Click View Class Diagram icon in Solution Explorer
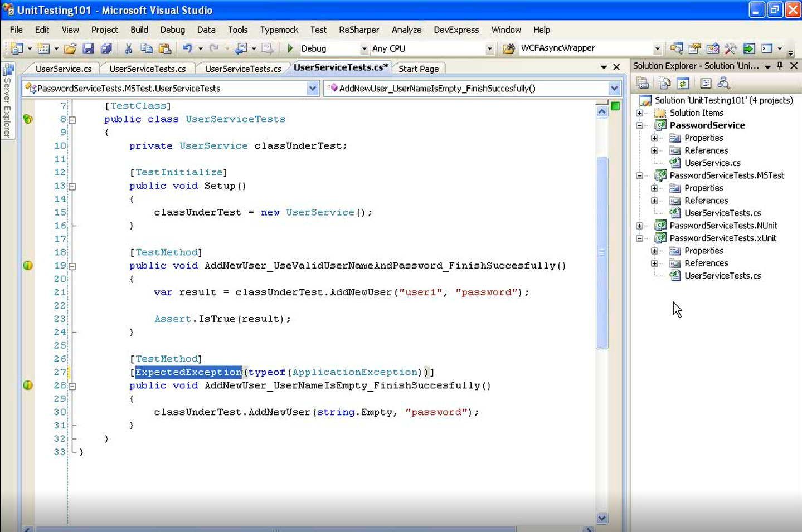Image resolution: width=802 pixels, height=532 pixels. (723, 84)
